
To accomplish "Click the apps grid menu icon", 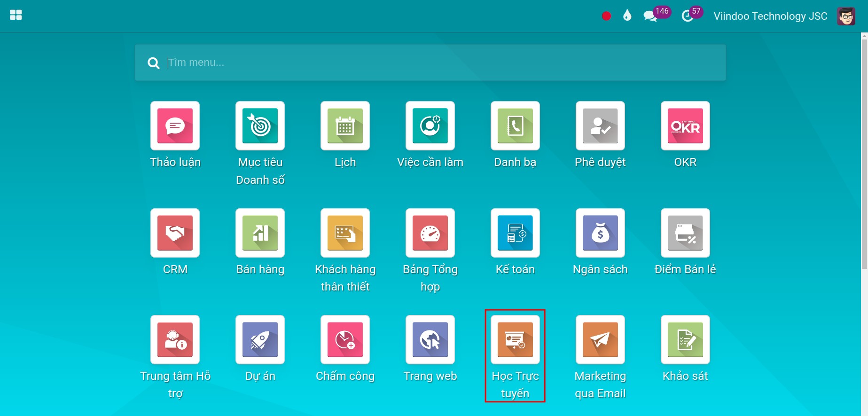I will [x=16, y=15].
